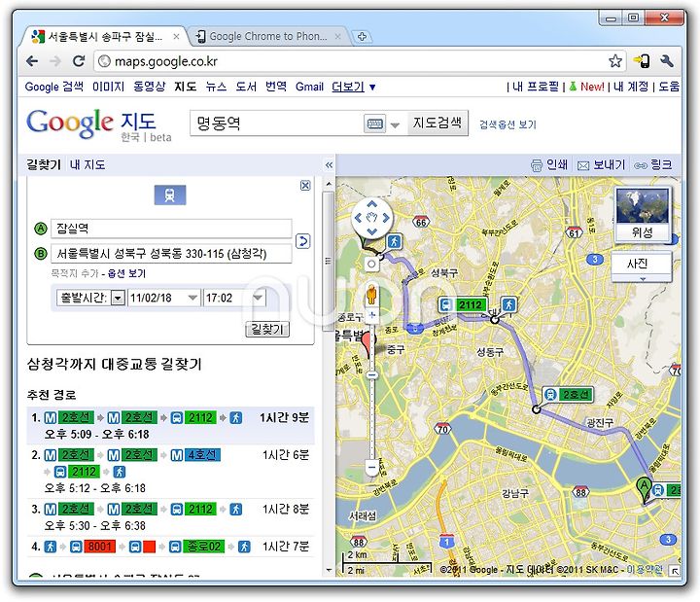Close the directions form with X
The height and width of the screenshot is (602, 700).
tap(305, 186)
